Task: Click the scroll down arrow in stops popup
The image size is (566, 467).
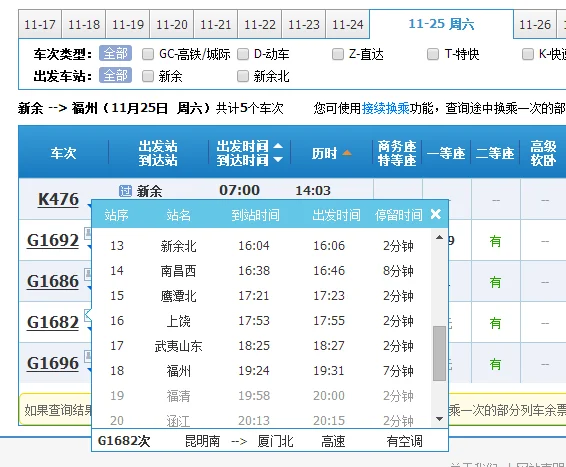Action: point(439,419)
